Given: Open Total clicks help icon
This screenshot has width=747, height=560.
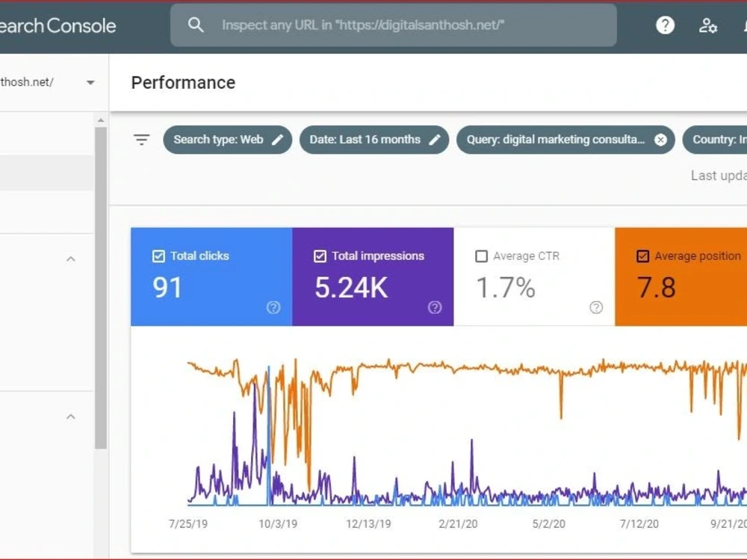Looking at the screenshot, I should (x=273, y=307).
